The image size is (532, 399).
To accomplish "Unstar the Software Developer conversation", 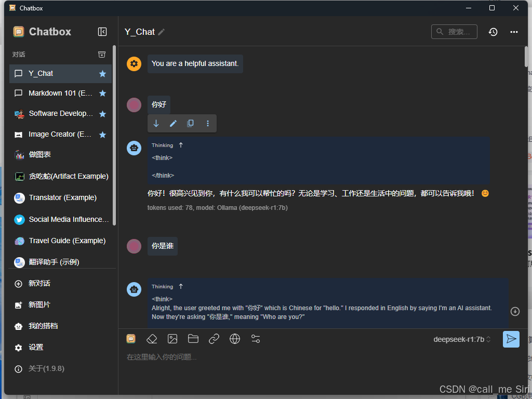I will point(103,113).
